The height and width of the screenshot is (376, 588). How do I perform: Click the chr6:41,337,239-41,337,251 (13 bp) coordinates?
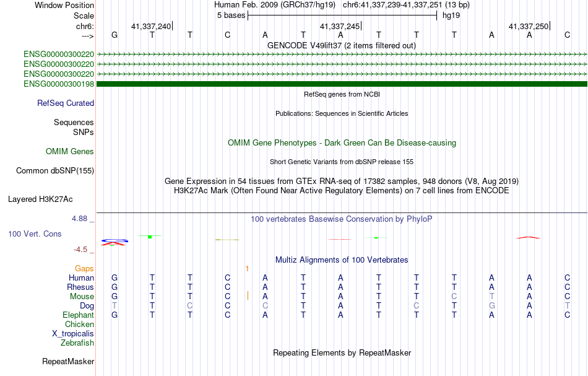point(406,5)
